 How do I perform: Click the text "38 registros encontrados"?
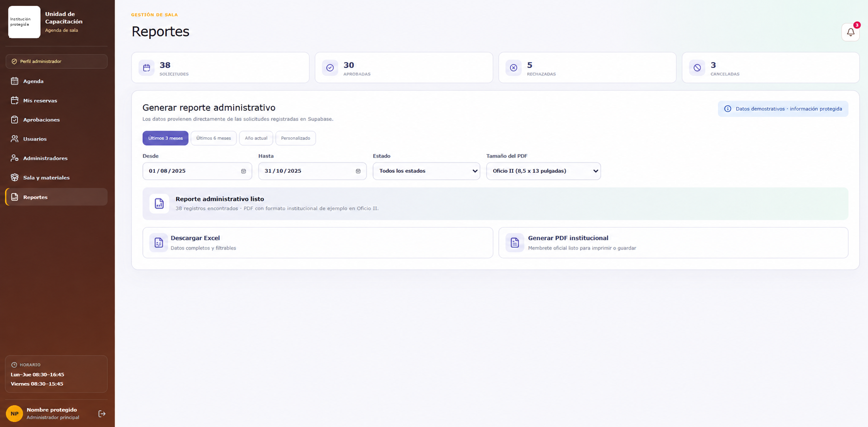(207, 209)
